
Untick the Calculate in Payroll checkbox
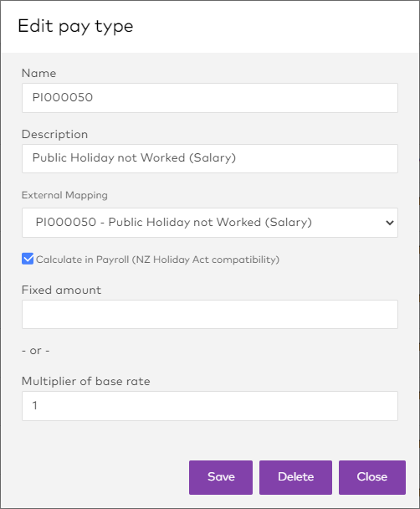pos(28,259)
